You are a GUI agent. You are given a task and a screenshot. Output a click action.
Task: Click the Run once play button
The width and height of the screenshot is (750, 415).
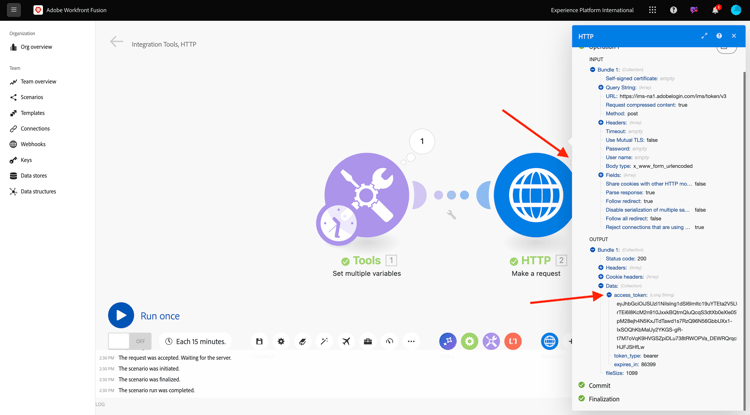(x=121, y=316)
